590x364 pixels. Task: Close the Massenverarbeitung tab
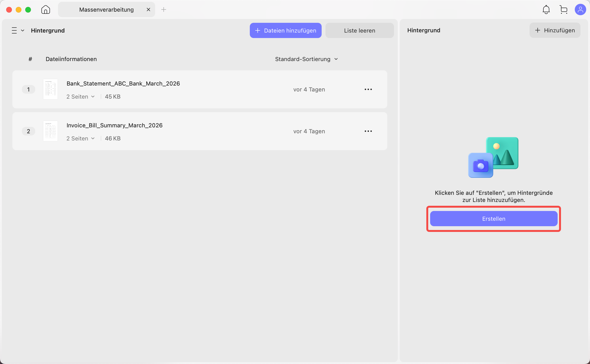[148, 10]
